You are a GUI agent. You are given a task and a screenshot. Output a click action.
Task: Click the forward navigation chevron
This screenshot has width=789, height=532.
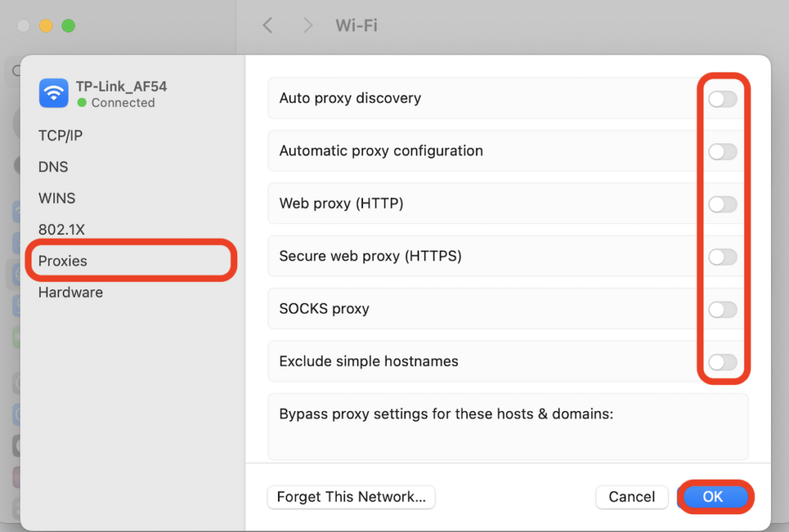tap(307, 25)
